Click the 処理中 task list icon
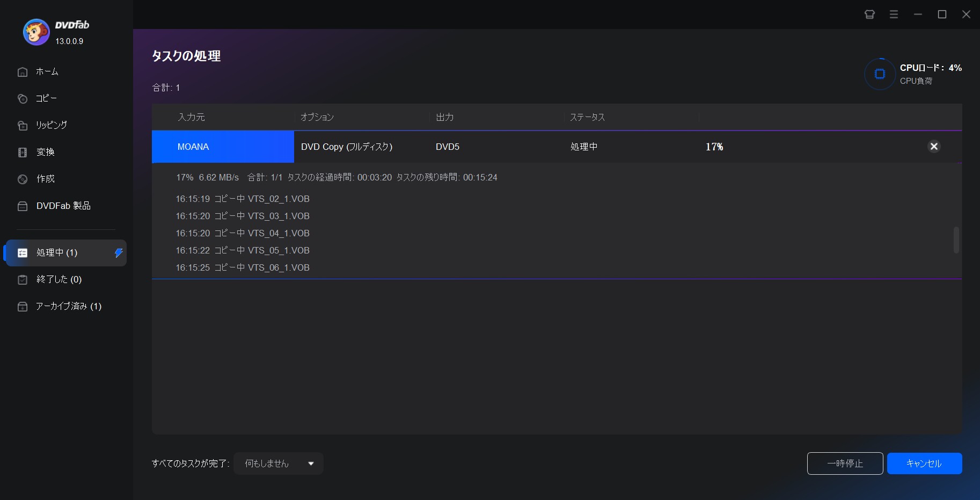980x500 pixels. [23, 253]
